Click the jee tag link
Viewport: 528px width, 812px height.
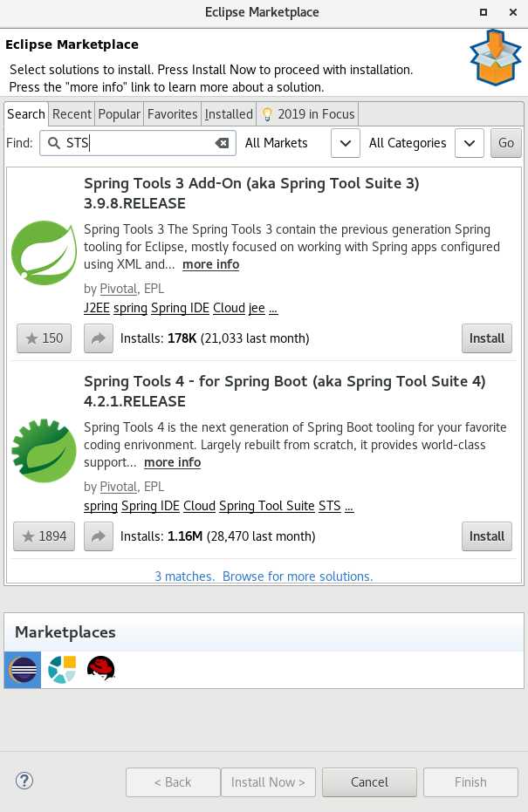pyautogui.click(x=257, y=308)
